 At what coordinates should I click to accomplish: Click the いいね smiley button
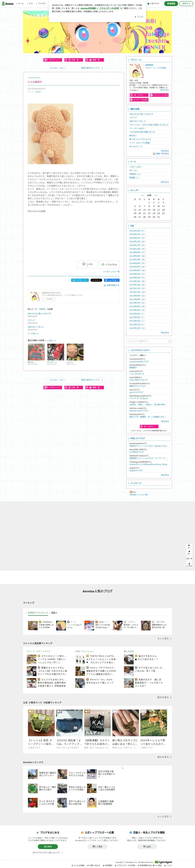click(x=87, y=265)
